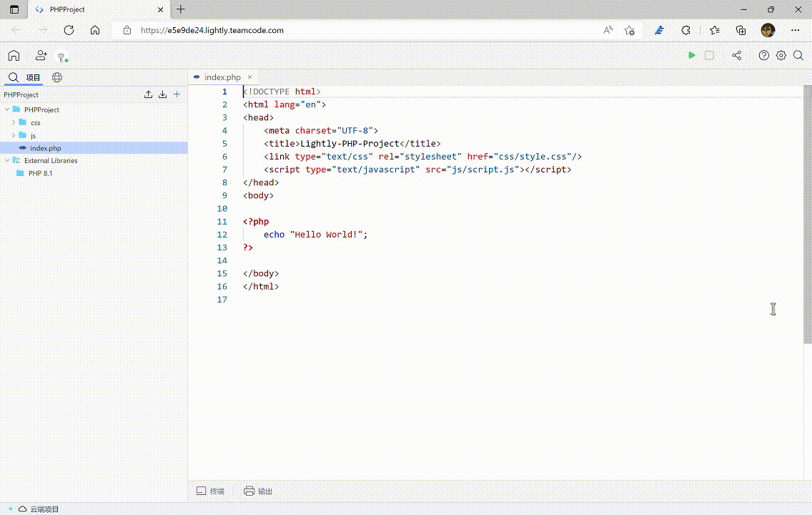Open the help question mark icon

click(764, 56)
